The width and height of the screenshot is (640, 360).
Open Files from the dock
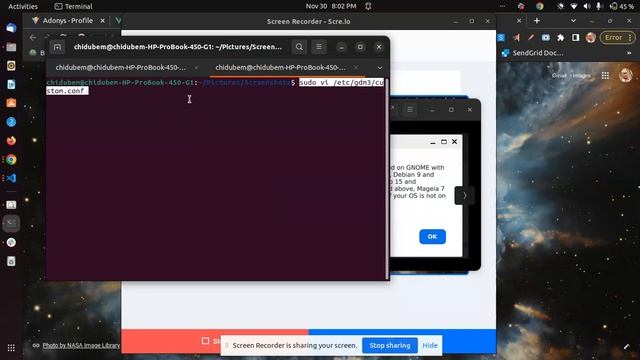click(x=11, y=47)
